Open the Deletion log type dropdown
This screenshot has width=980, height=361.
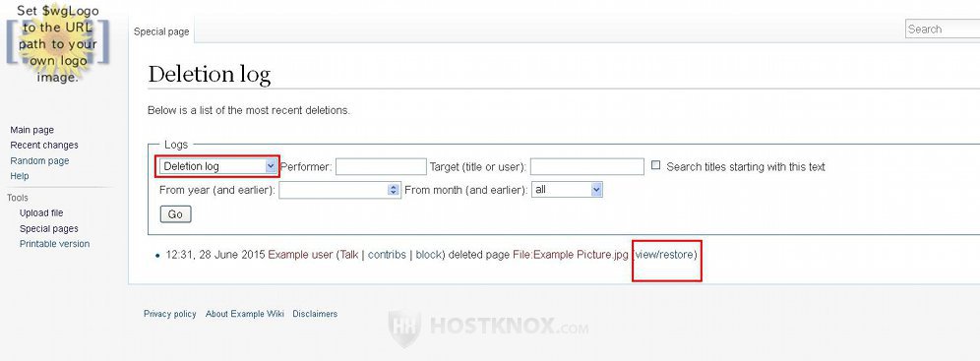pyautogui.click(x=218, y=166)
